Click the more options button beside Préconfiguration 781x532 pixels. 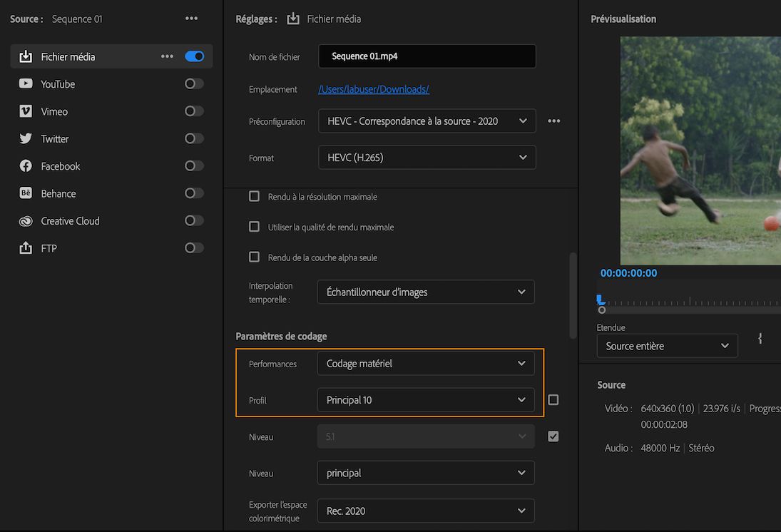(553, 121)
